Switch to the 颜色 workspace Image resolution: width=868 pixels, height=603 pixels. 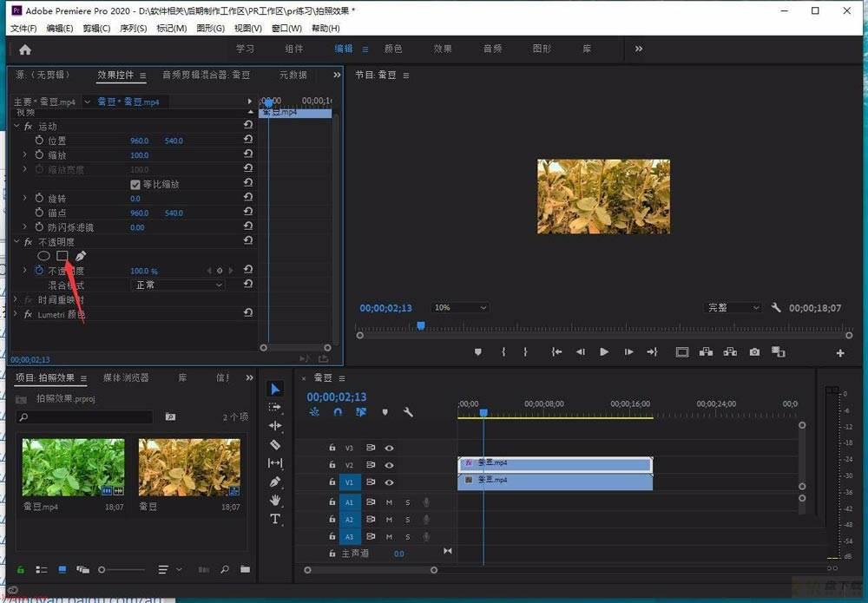393,49
